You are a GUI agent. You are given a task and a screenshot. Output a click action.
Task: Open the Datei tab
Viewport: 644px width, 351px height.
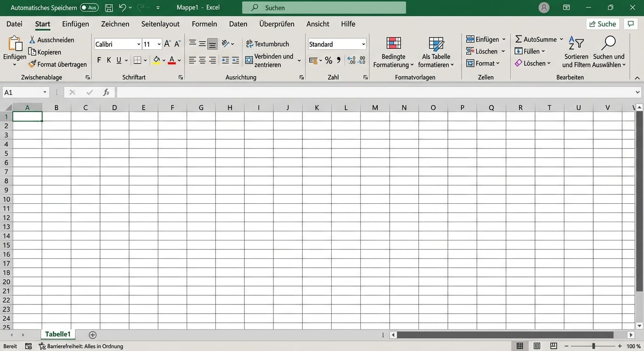[15, 24]
